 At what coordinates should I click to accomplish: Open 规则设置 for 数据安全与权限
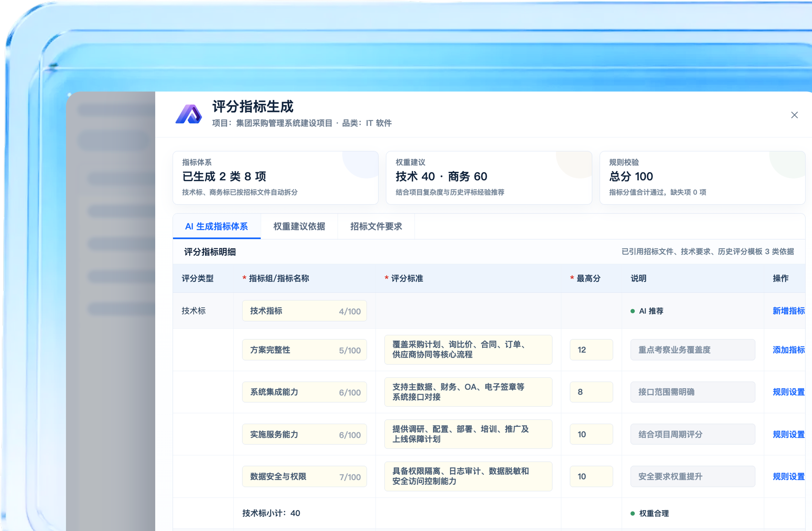coord(788,476)
